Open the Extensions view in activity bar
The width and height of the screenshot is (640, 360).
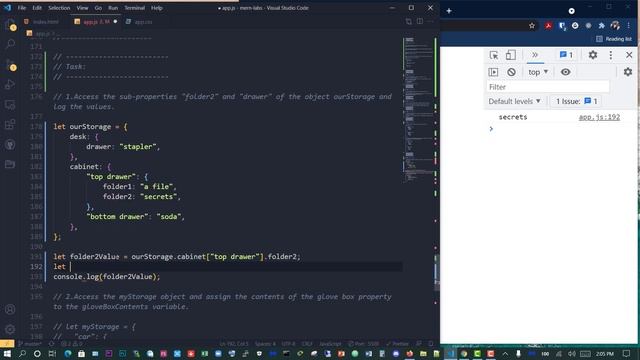click(10, 124)
